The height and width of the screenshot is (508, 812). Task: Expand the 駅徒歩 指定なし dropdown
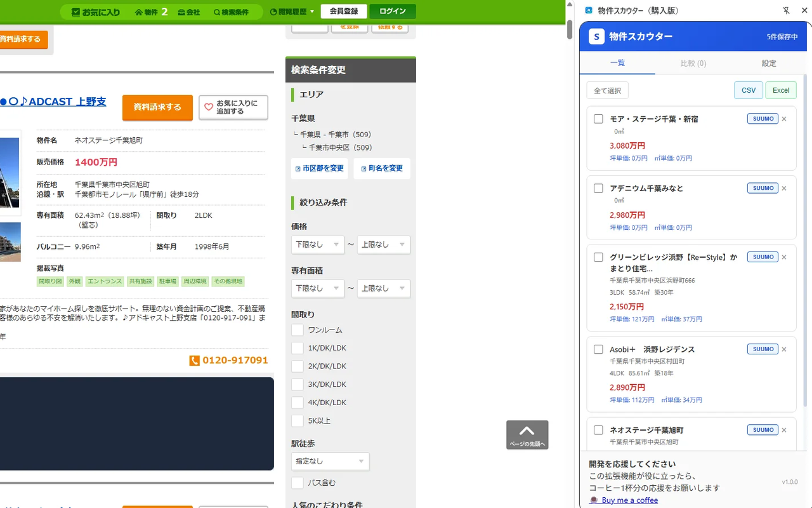tap(330, 462)
